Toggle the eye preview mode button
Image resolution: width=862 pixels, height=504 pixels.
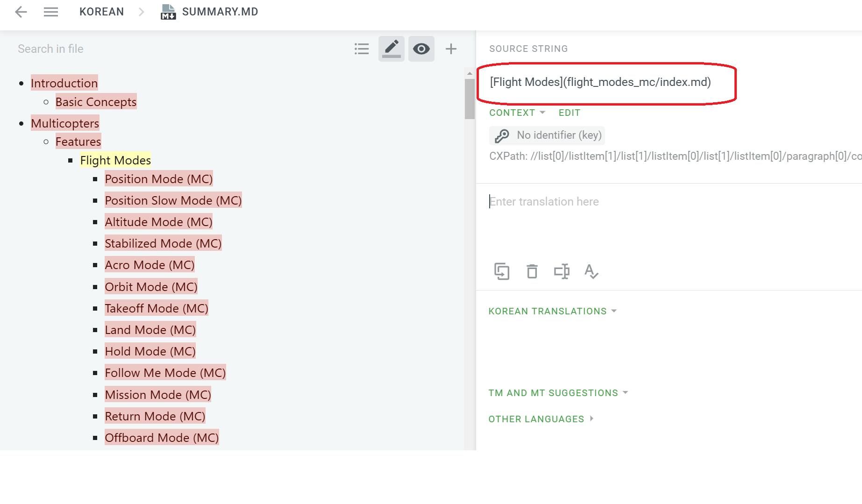pyautogui.click(x=421, y=49)
